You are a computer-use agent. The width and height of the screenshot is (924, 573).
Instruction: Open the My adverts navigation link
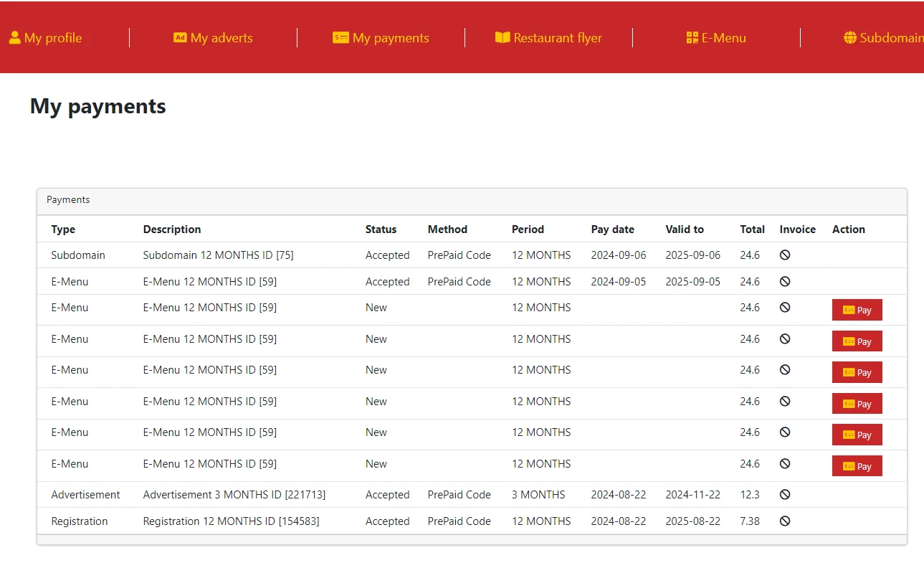click(x=222, y=38)
